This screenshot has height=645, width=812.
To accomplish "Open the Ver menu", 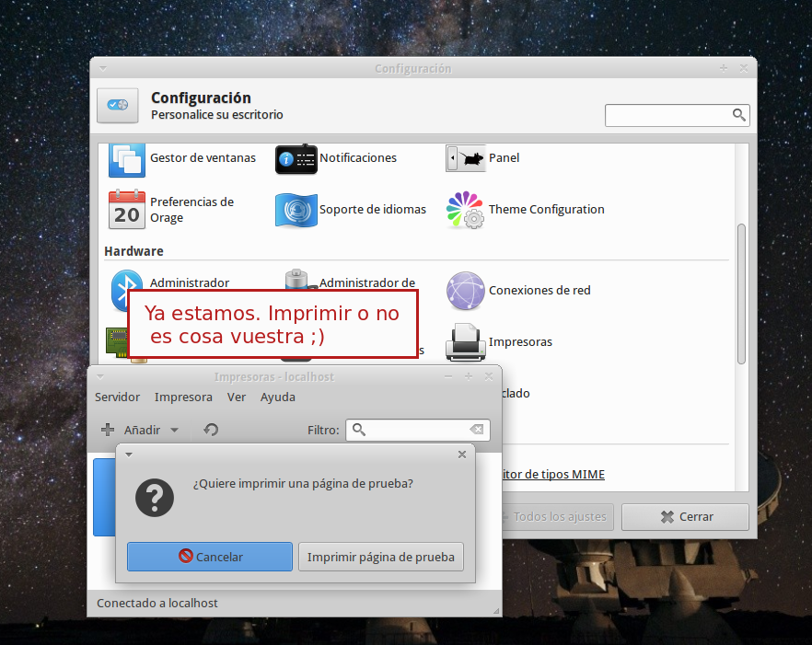I will pyautogui.click(x=236, y=397).
